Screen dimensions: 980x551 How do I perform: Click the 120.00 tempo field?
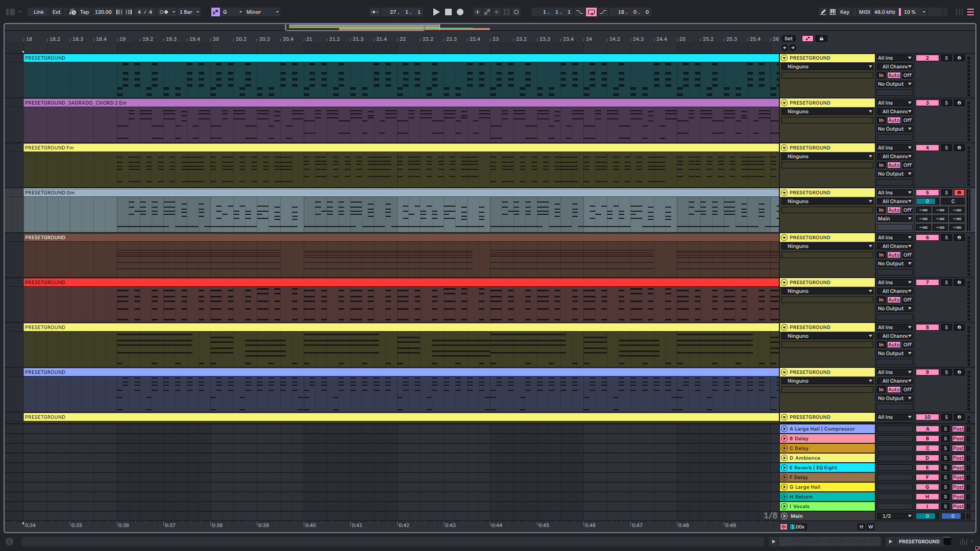(x=103, y=12)
